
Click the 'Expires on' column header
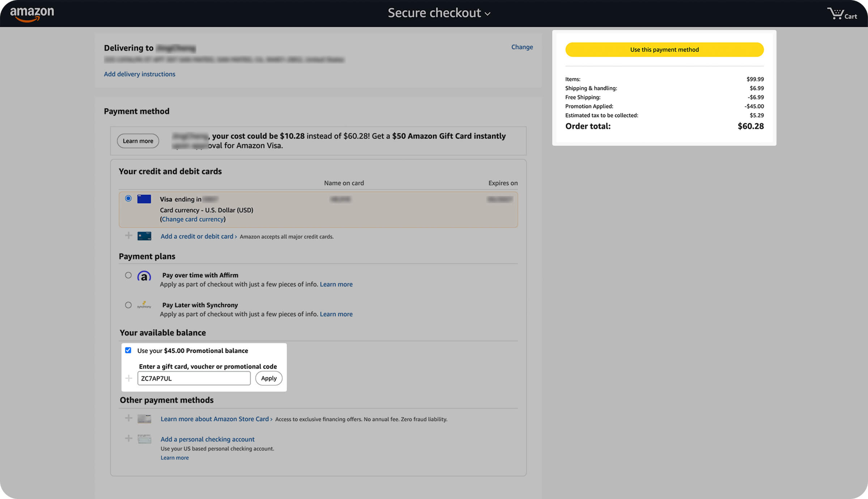click(503, 183)
